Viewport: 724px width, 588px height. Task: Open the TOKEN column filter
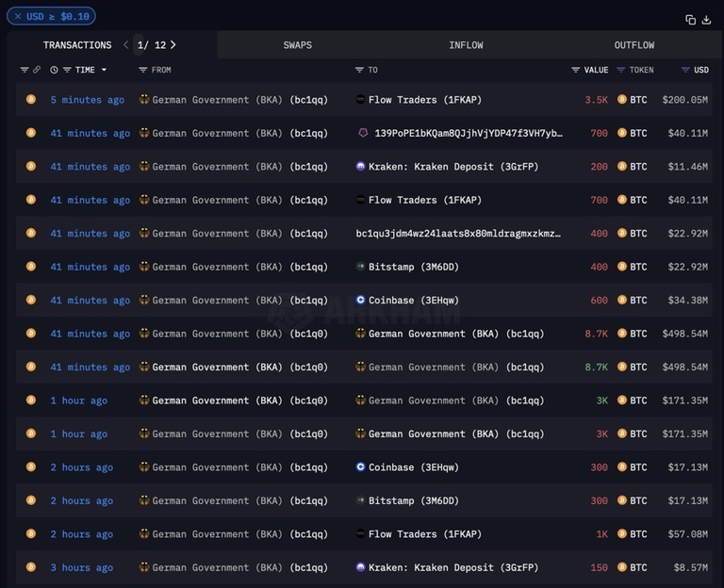620,70
